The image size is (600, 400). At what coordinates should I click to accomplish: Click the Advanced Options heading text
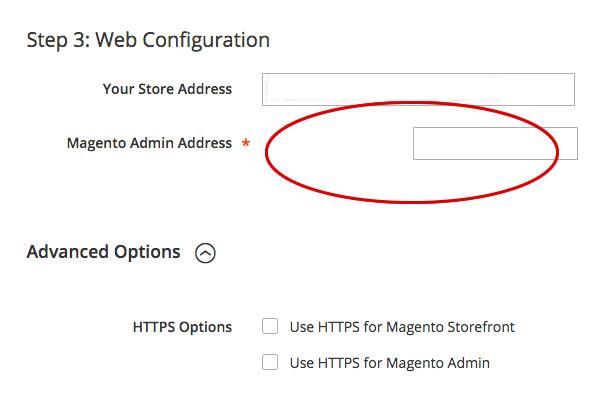pos(103,252)
